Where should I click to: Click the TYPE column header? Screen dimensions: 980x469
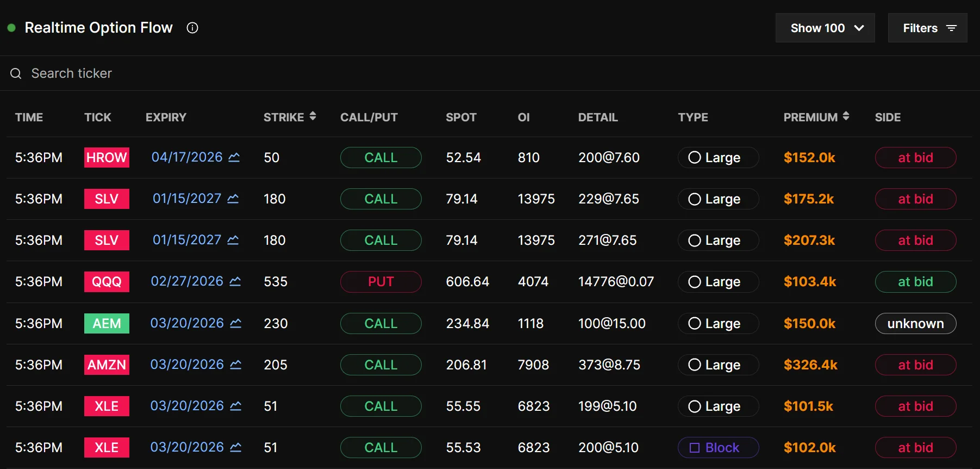[693, 118]
